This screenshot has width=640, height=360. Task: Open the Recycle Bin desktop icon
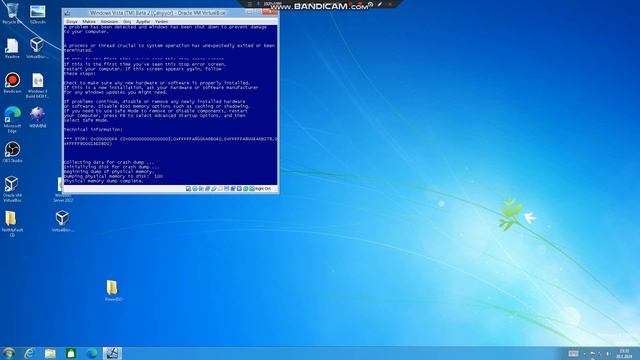pos(12,13)
